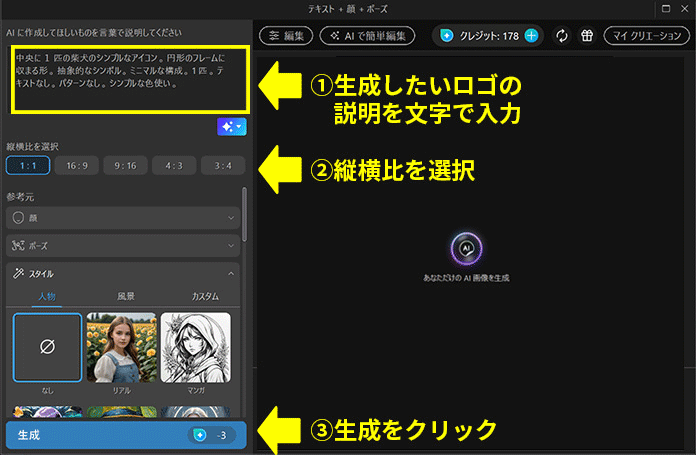Expand the 顔 face reference section
The width and height of the screenshot is (696, 455).
click(123, 218)
